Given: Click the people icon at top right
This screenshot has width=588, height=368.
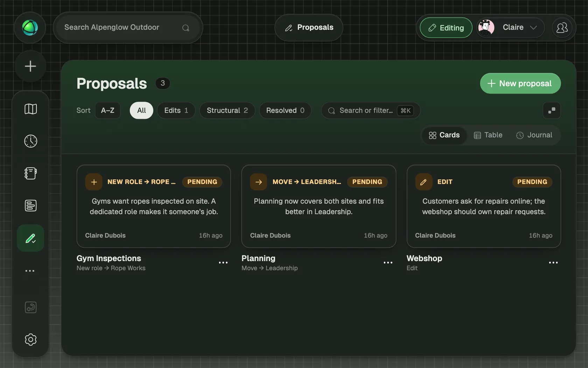Looking at the screenshot, I should click(562, 28).
